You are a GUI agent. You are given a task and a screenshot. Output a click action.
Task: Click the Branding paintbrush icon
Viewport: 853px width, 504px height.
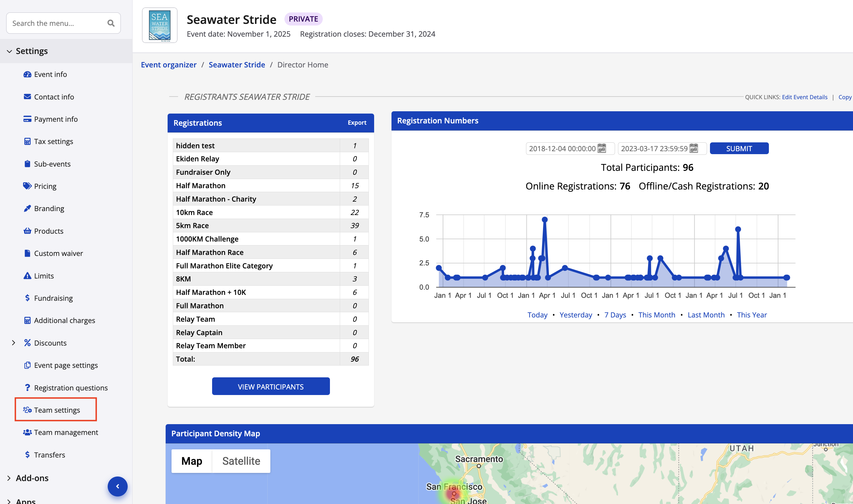[27, 208]
